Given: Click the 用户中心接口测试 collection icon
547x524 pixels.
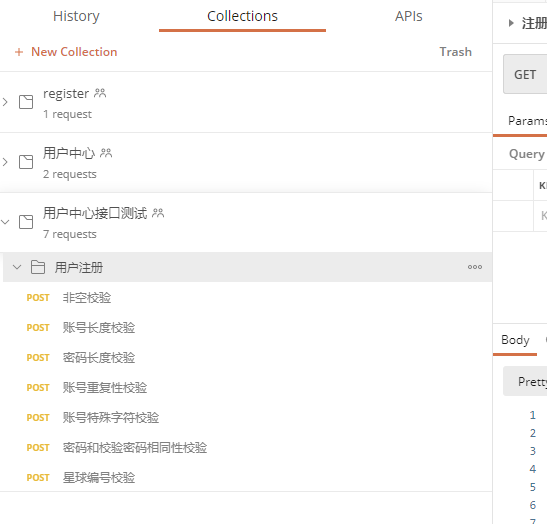Looking at the screenshot, I should (x=26, y=222).
